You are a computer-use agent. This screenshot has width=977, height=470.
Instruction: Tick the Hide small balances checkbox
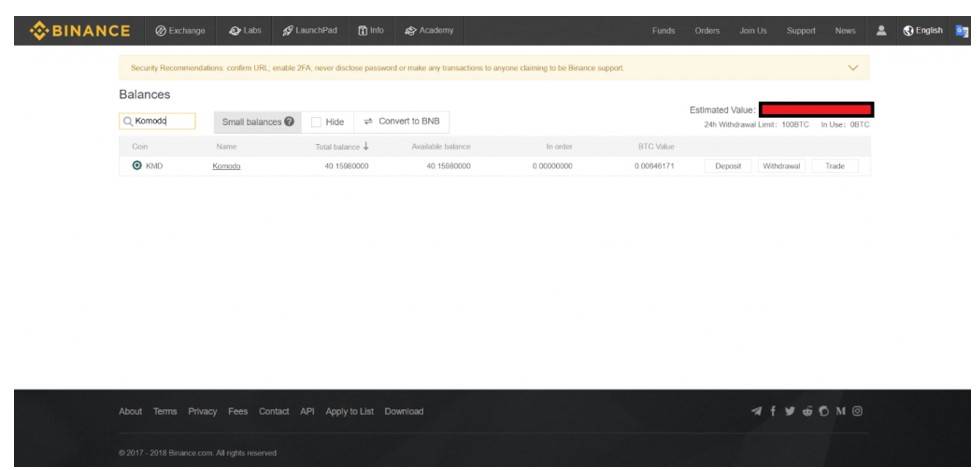click(316, 122)
